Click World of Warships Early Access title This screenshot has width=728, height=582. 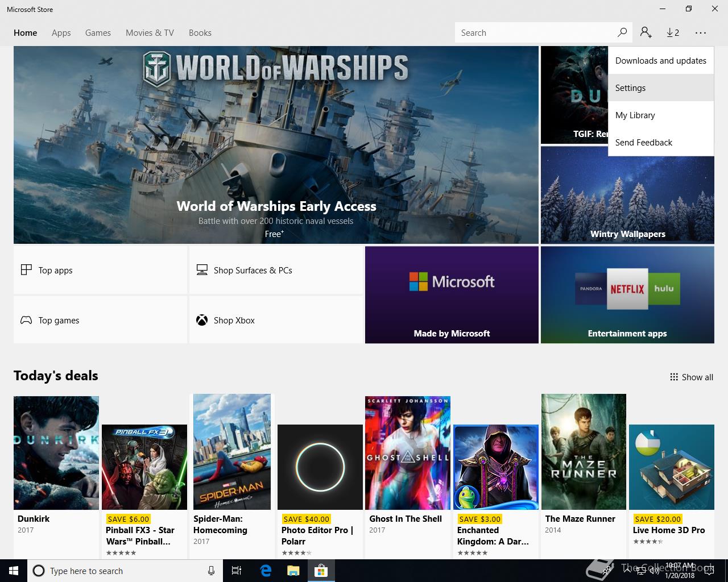pyautogui.click(x=276, y=206)
